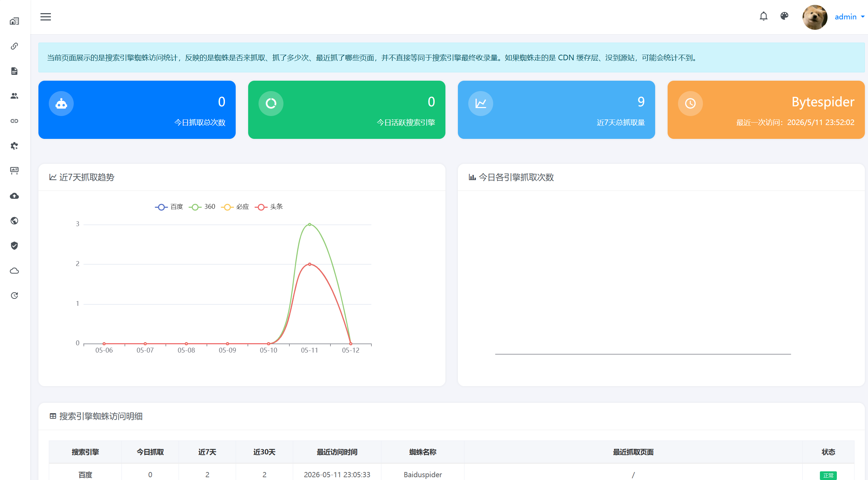
Task: Click the clock icon on Bytespider card
Action: pos(690,103)
